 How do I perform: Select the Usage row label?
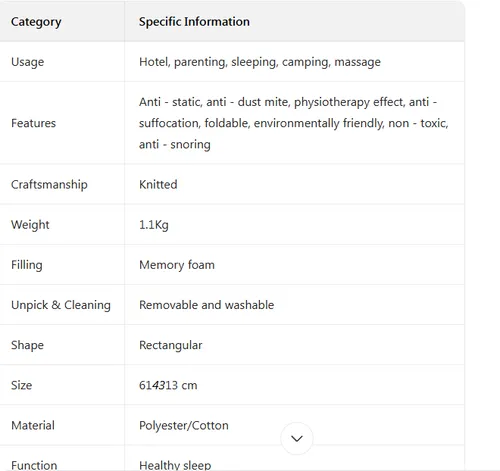tap(27, 62)
